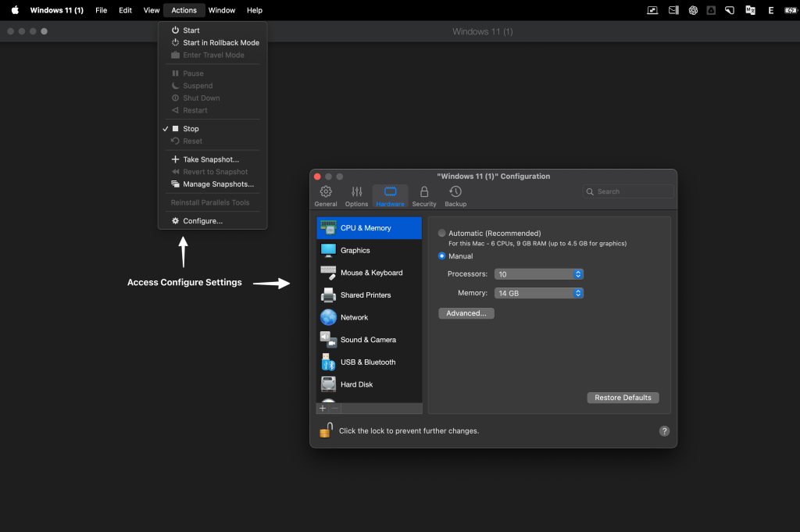
Task: Click the Restore Defaults button
Action: [x=623, y=398]
